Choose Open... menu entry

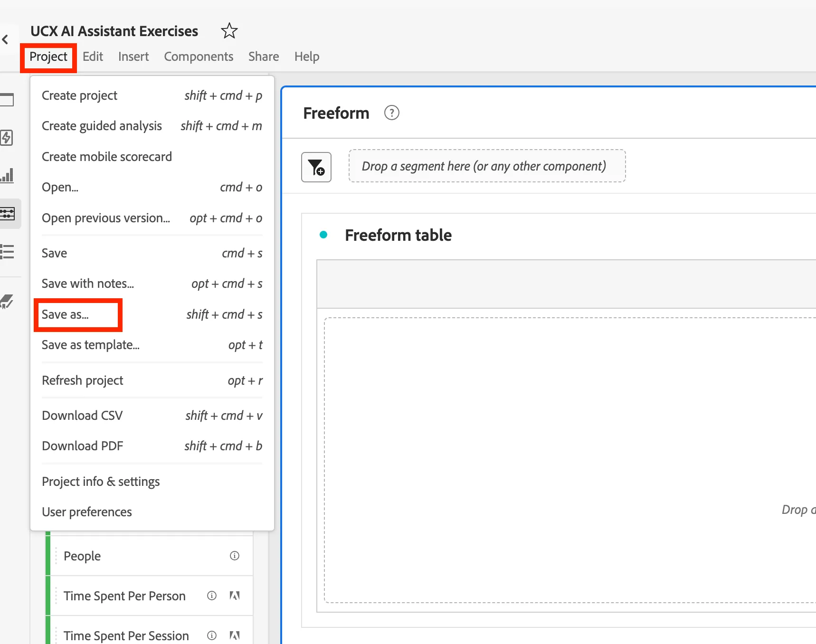(x=152, y=187)
